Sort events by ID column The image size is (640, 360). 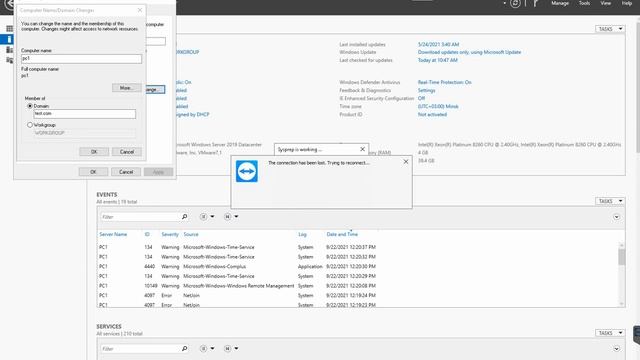147,234
